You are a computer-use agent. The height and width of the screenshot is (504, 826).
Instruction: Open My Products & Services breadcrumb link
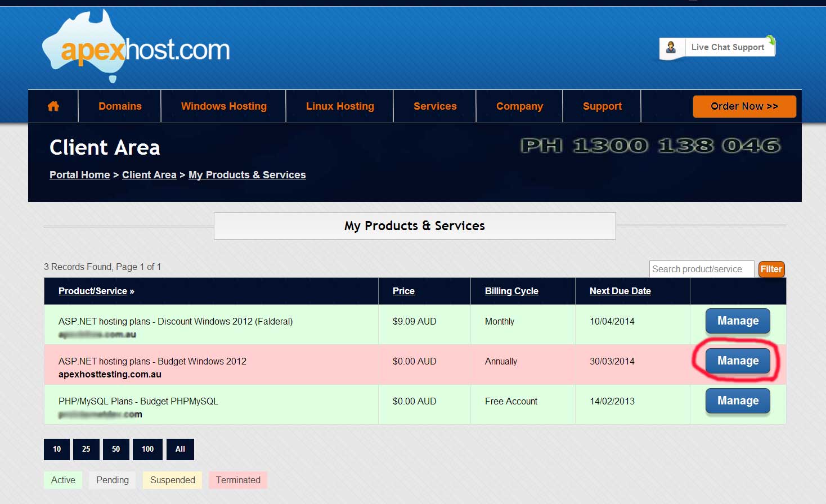click(247, 175)
